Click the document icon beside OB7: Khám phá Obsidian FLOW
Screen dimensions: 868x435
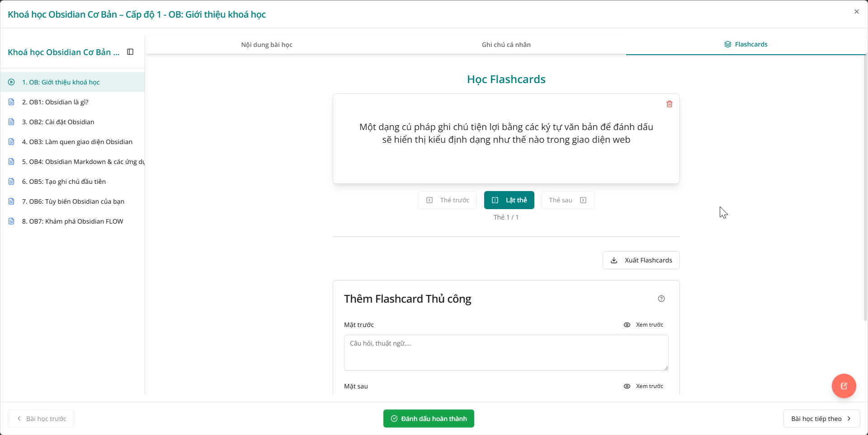11,221
